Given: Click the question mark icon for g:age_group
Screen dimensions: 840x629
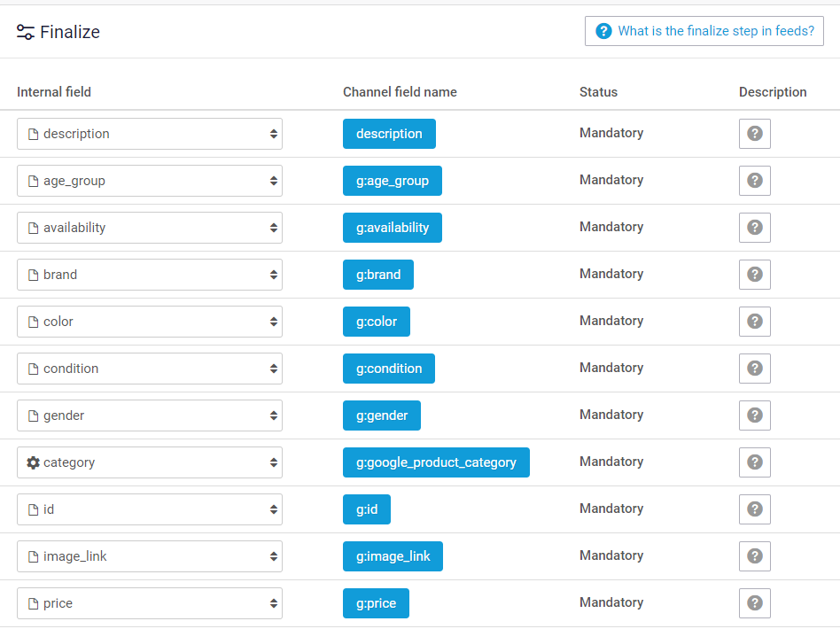Looking at the screenshot, I should pyautogui.click(x=754, y=181).
